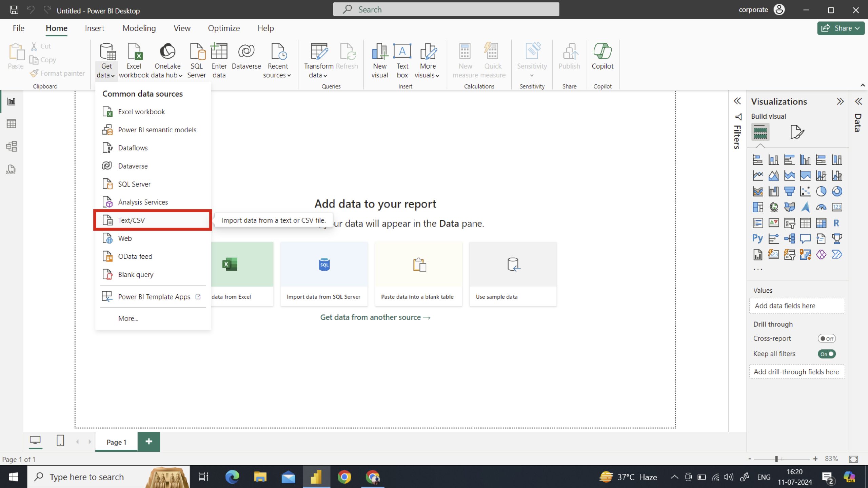Expand the Data pane
The width and height of the screenshot is (868, 488).
pos(858,101)
